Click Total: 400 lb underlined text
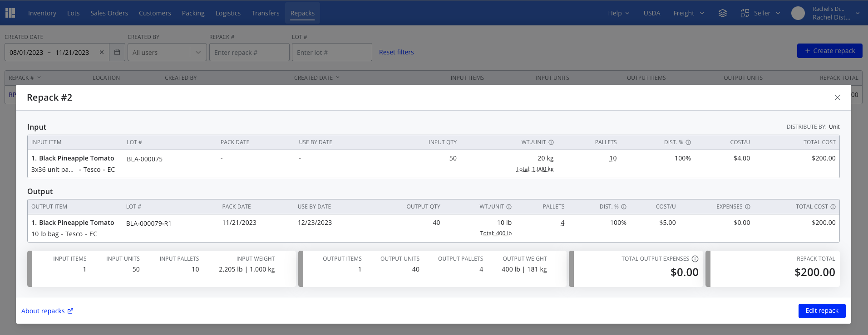 496,233
